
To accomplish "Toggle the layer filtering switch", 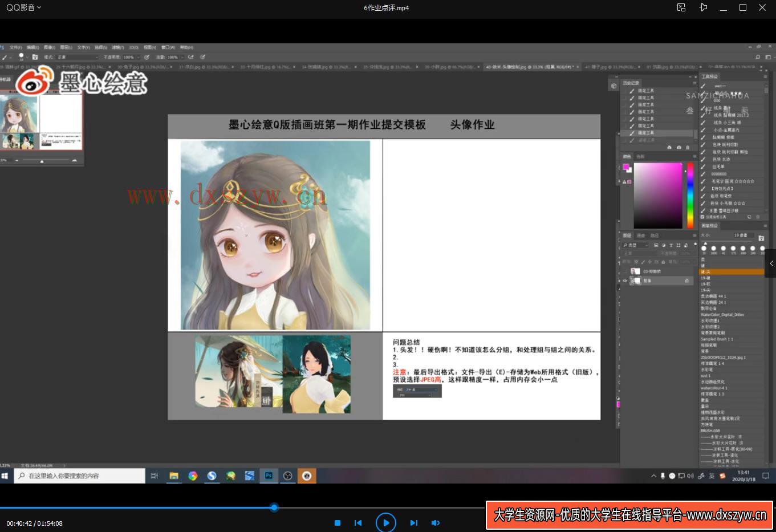I will tap(695, 244).
